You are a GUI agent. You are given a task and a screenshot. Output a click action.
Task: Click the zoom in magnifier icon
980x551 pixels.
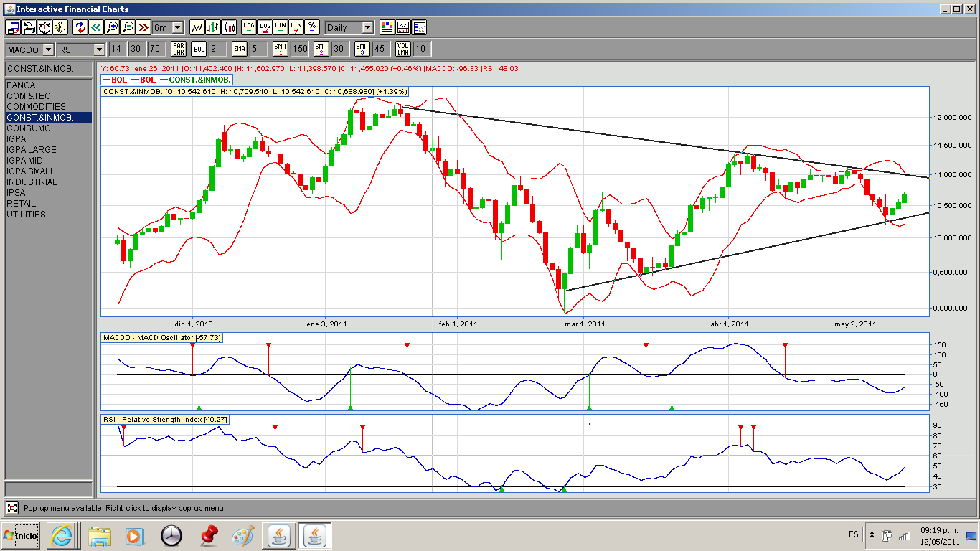click(x=112, y=27)
